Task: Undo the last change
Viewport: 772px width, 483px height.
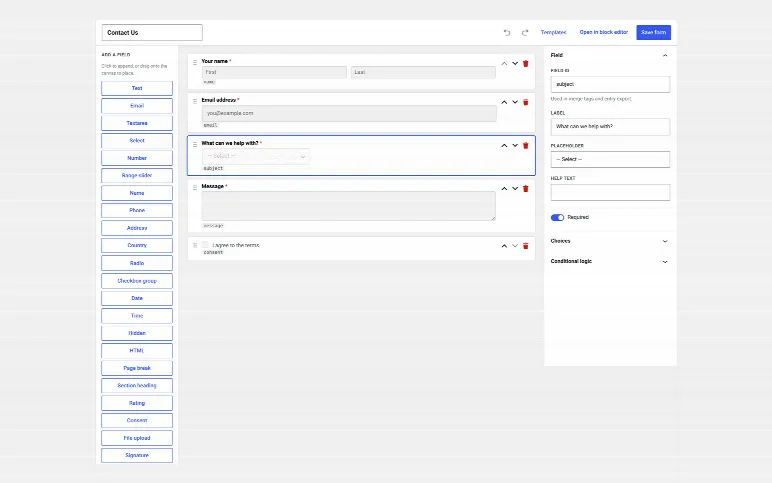Action: 507,32
